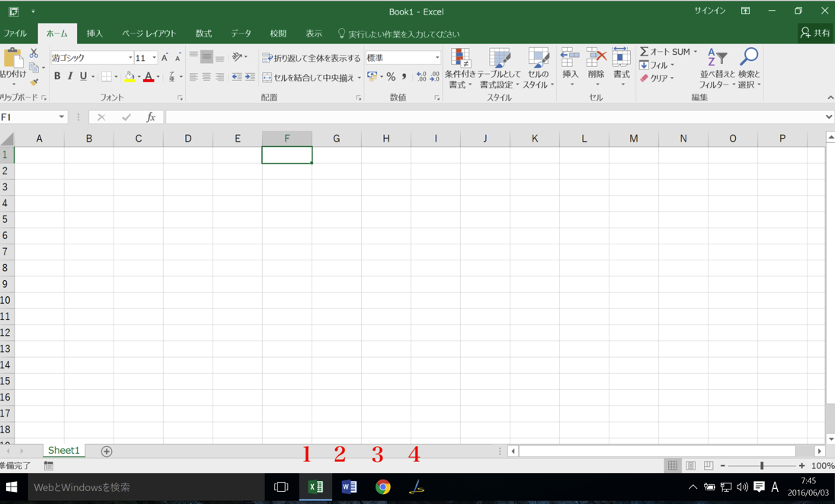Click the borders icon
This screenshot has width=835, height=504.
tap(107, 77)
